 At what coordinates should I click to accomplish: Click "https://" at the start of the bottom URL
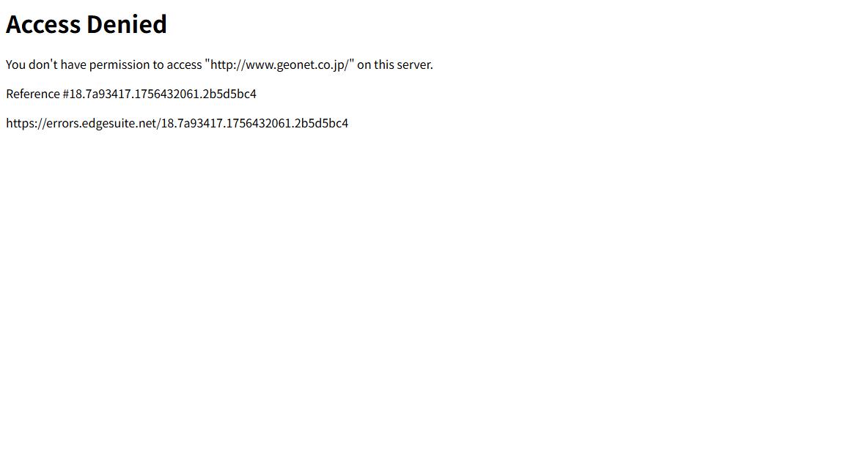26,123
